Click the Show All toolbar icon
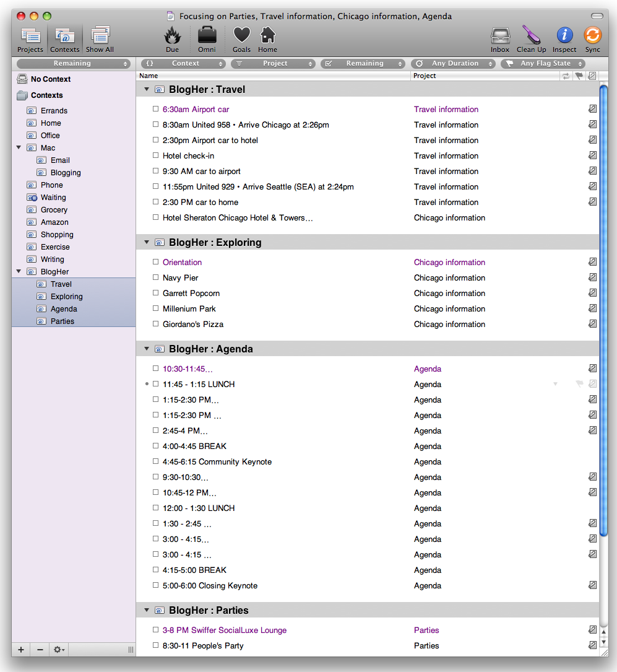617x672 pixels. pos(100,40)
